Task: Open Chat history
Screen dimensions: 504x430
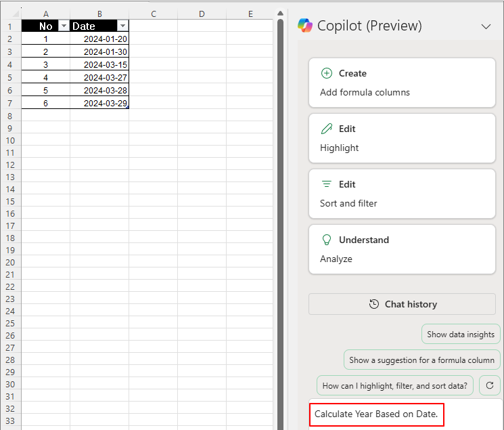Action: (402, 304)
